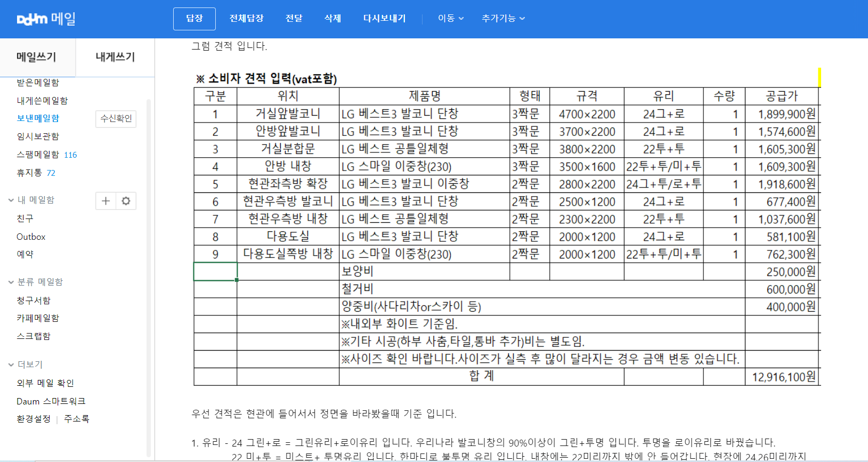
Task: Click the 제품명 column header
Action: pyautogui.click(x=425, y=96)
